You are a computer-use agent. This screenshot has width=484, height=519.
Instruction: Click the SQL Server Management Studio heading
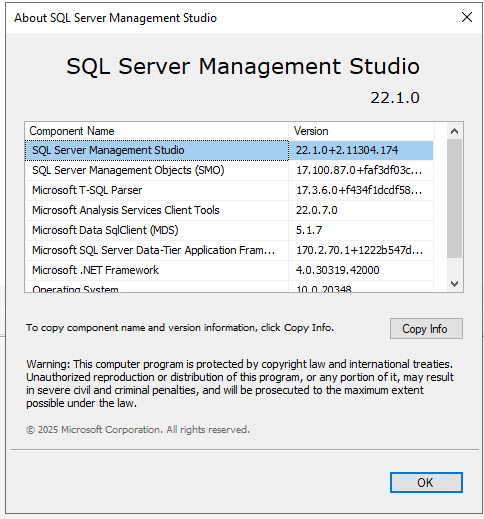pyautogui.click(x=243, y=66)
